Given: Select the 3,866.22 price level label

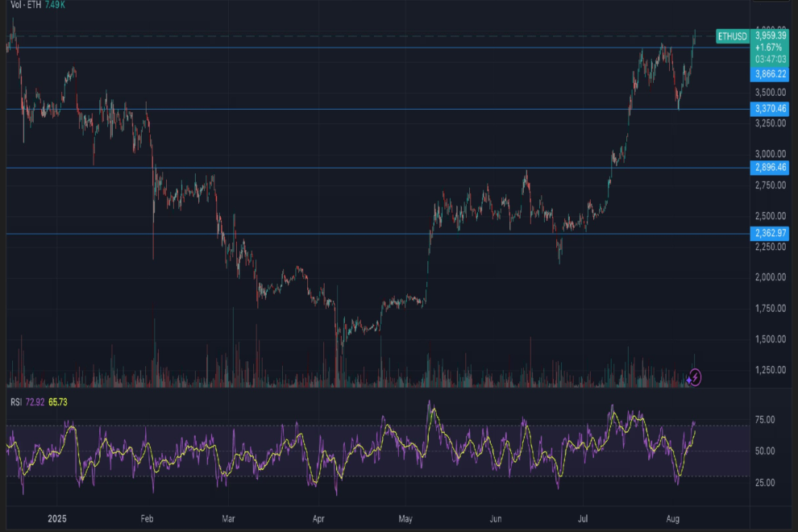Looking at the screenshot, I should pyautogui.click(x=770, y=73).
